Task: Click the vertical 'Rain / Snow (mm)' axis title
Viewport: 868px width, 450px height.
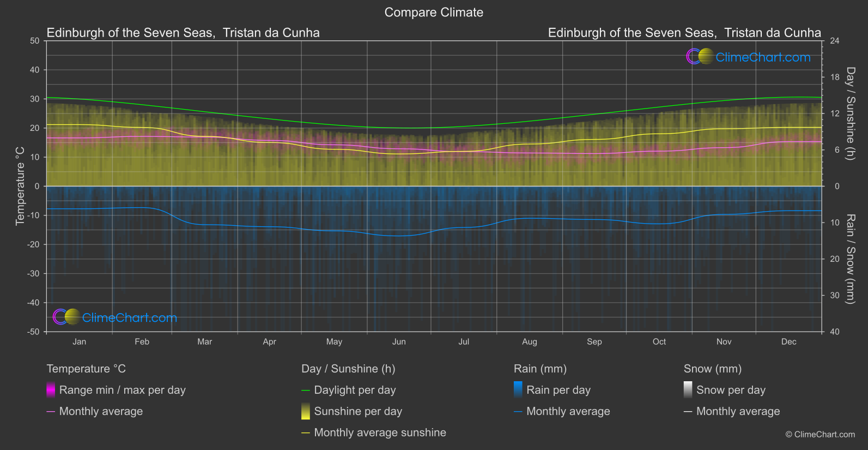Action: click(x=850, y=259)
